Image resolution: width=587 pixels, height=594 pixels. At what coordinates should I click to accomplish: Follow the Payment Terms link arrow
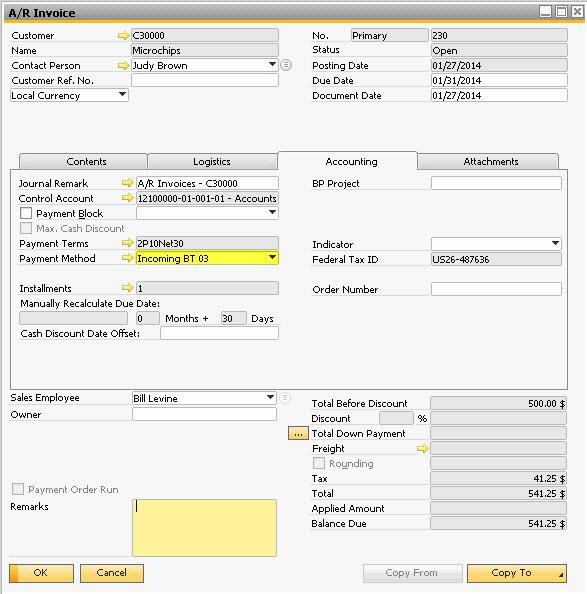click(127, 243)
